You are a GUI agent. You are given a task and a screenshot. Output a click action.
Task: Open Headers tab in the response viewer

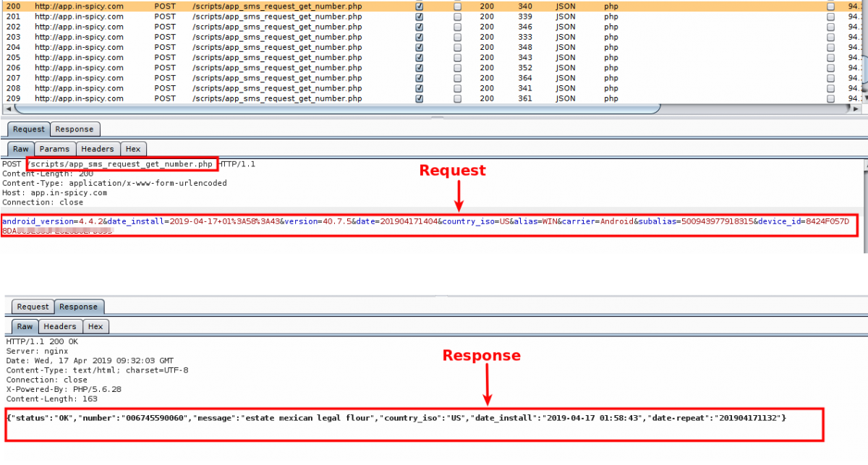pos(59,326)
